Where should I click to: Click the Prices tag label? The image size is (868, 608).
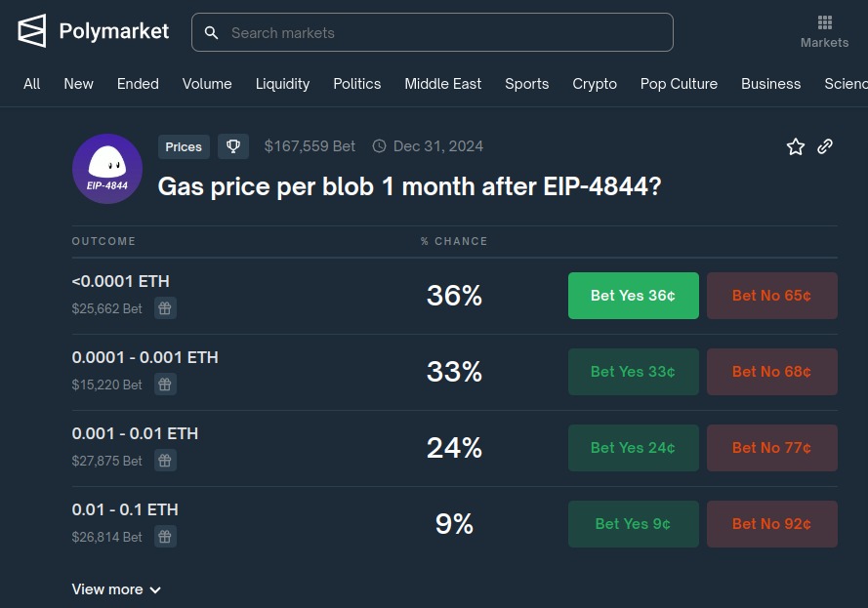click(184, 146)
